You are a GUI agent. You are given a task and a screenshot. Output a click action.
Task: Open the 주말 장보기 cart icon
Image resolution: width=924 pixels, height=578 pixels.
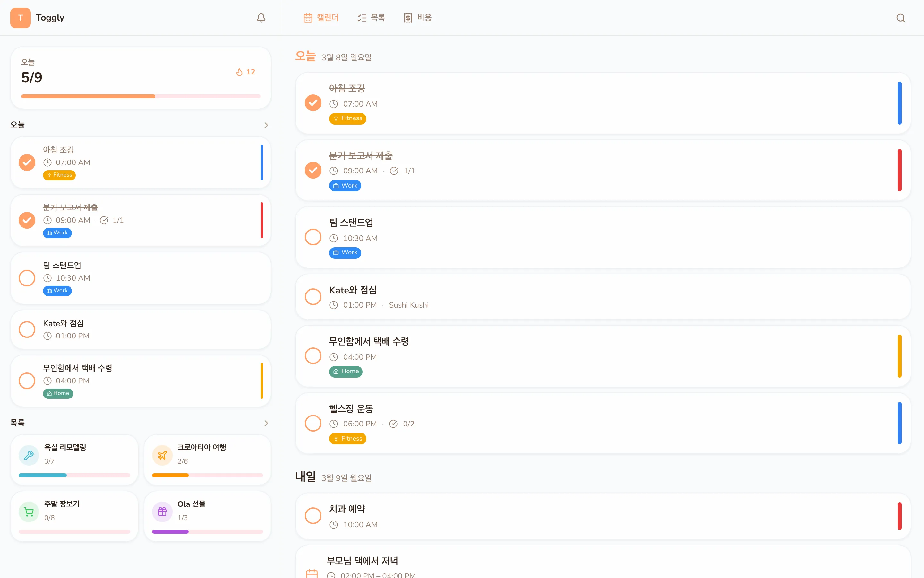click(x=29, y=512)
